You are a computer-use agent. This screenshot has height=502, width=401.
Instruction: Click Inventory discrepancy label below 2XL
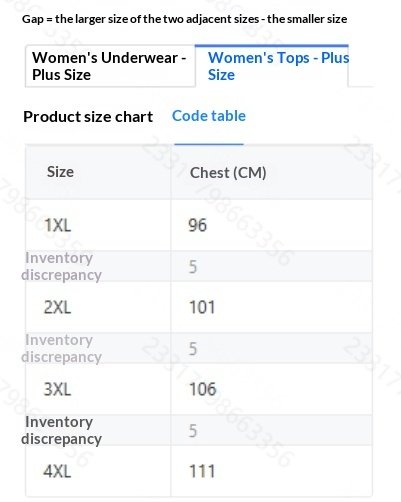(61, 348)
